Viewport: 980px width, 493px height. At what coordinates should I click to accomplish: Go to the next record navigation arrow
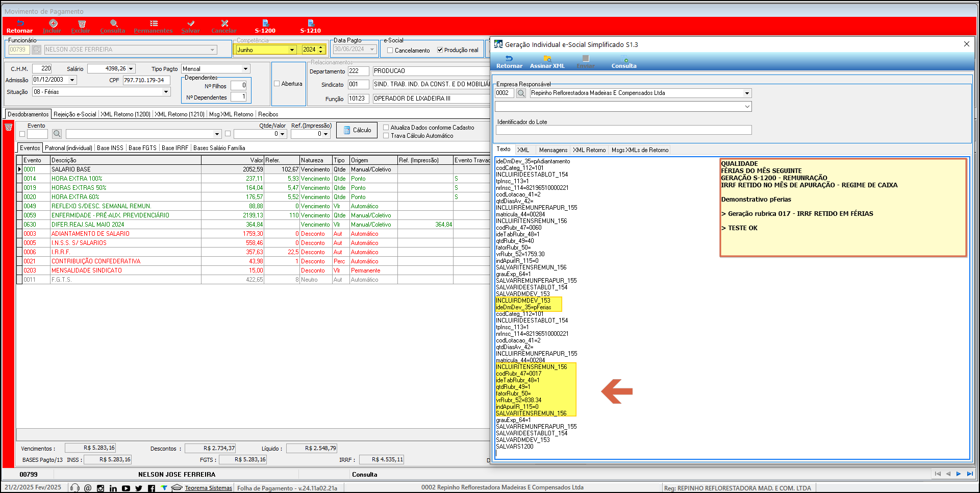pos(959,474)
